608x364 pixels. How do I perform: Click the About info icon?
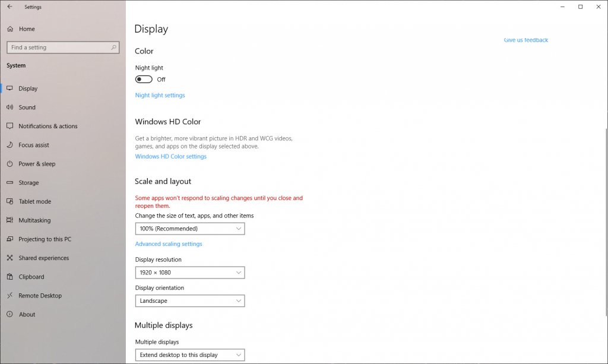click(x=9, y=314)
